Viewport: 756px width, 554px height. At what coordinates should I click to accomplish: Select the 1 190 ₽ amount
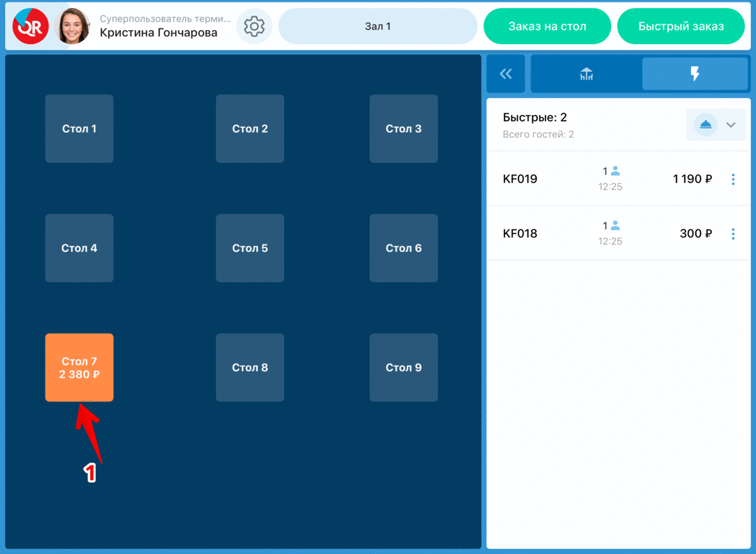click(x=692, y=179)
